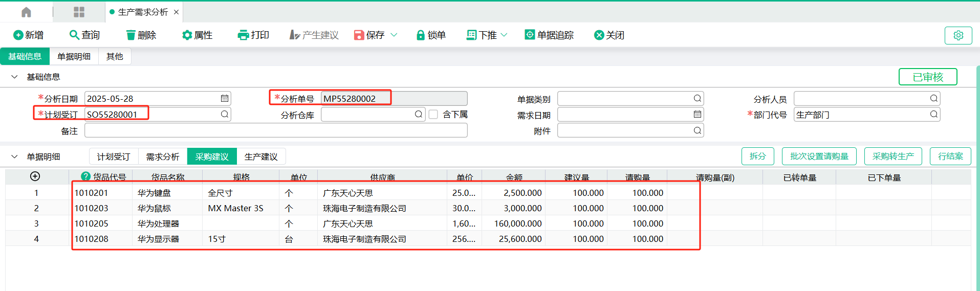Image resolution: width=980 pixels, height=291 pixels.
Task: Open the grid apps menu icon
Action: 79,12
